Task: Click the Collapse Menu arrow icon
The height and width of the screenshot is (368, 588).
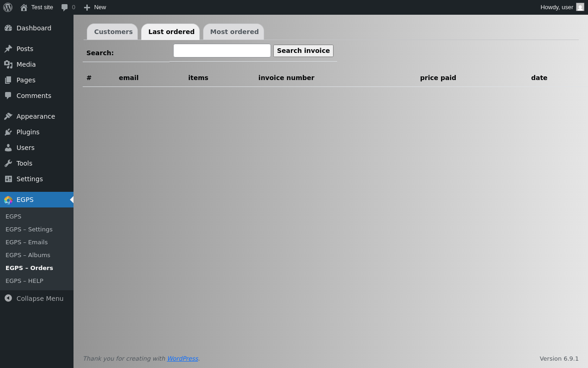Action: click(8, 298)
